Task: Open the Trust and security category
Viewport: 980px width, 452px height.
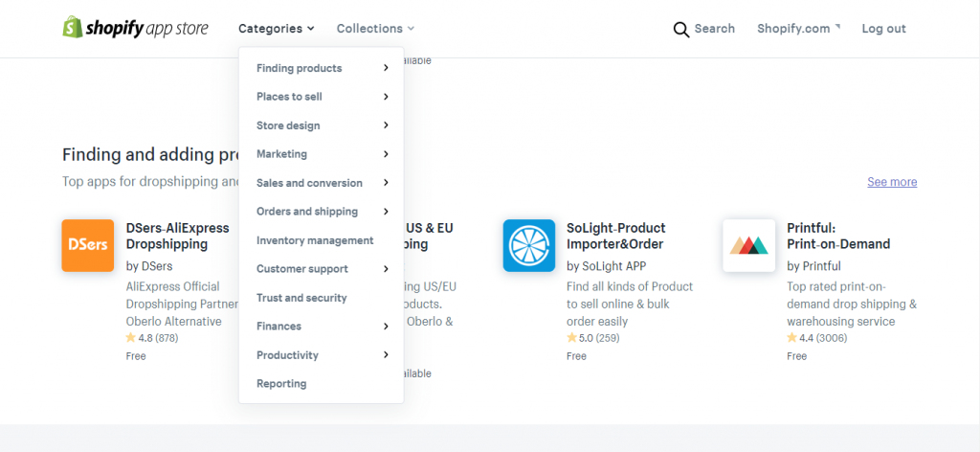Action: 301,298
